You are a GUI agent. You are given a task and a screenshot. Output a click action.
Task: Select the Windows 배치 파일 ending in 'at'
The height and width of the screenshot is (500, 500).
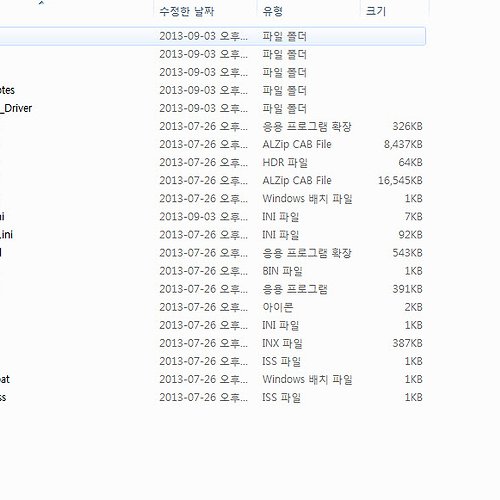click(x=212, y=379)
